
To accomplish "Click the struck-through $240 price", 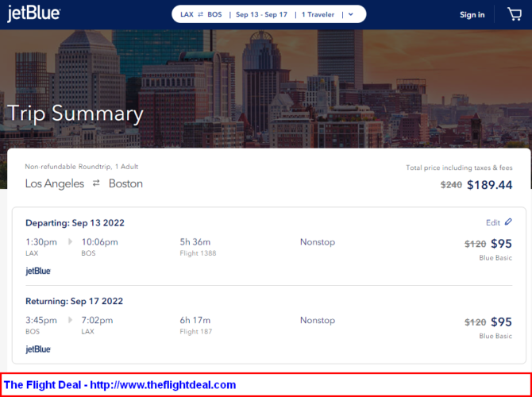I will pyautogui.click(x=451, y=185).
